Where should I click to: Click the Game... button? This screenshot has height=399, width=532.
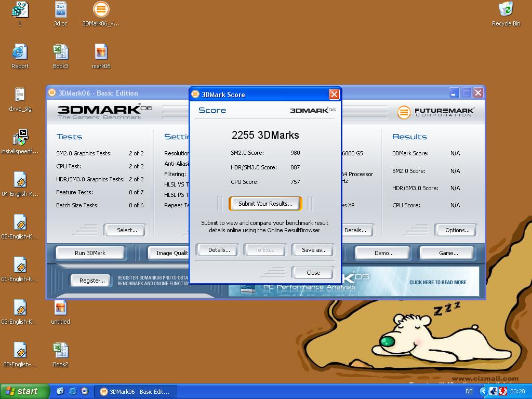[448, 253]
